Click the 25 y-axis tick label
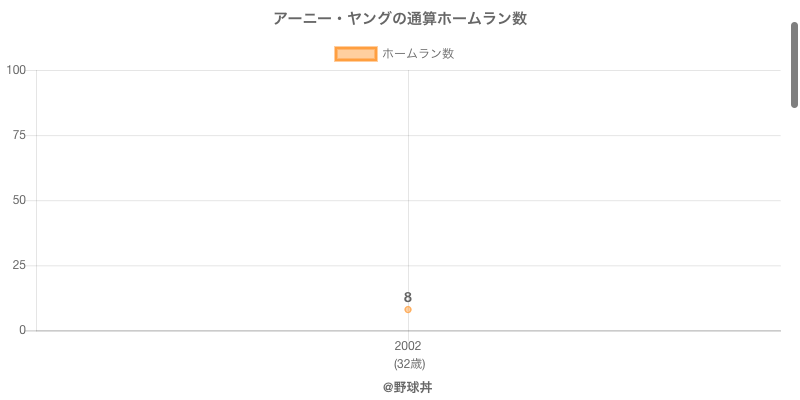The image size is (800, 400). [x=19, y=265]
